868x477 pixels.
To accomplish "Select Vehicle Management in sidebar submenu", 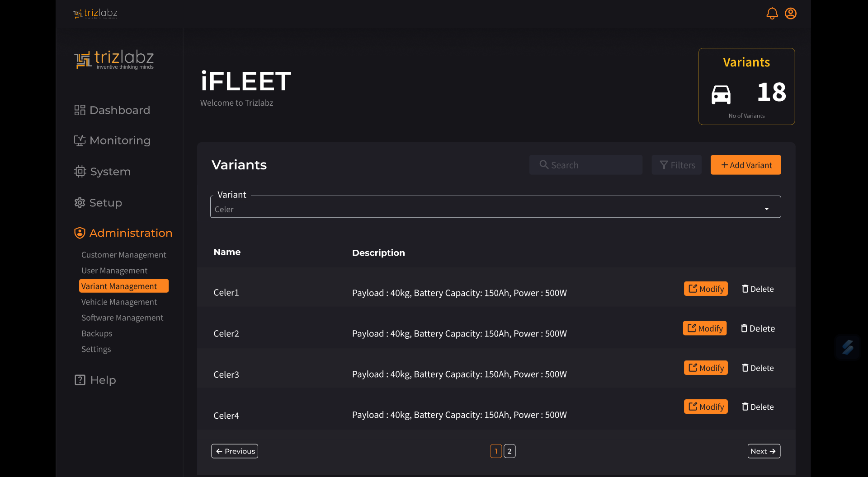I will [119, 302].
